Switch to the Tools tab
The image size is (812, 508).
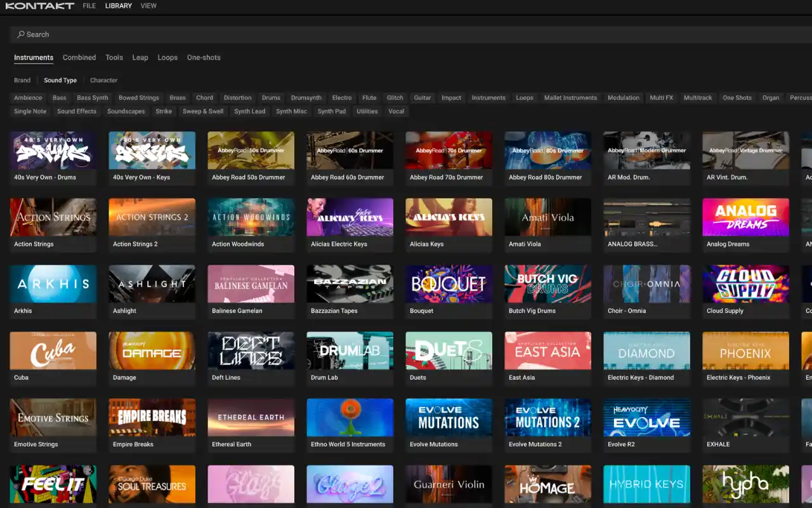114,58
